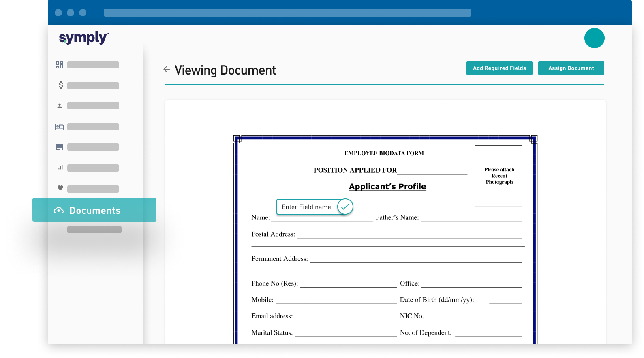Click the Postal Address label
Viewport: 644px width, 358px height.
coord(273,234)
